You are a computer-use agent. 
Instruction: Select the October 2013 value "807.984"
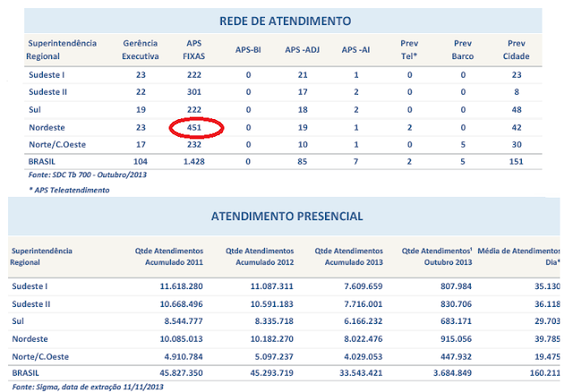coord(456,286)
